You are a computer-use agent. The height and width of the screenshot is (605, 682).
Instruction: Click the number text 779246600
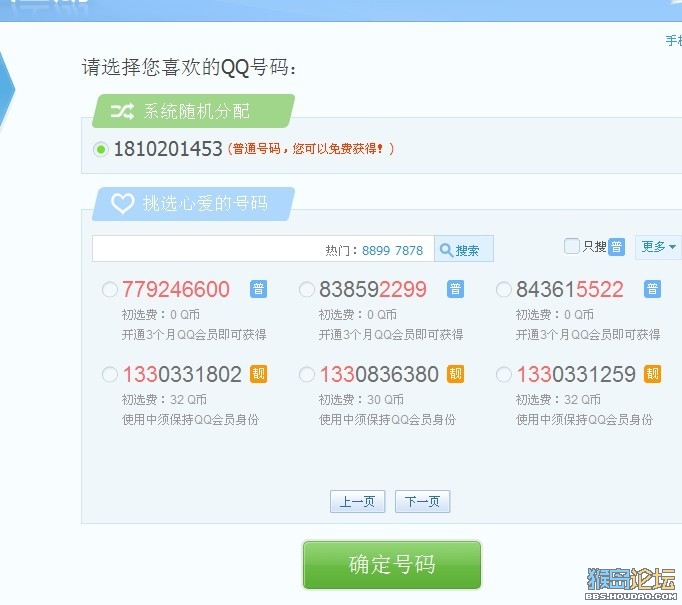pyautogui.click(x=176, y=289)
